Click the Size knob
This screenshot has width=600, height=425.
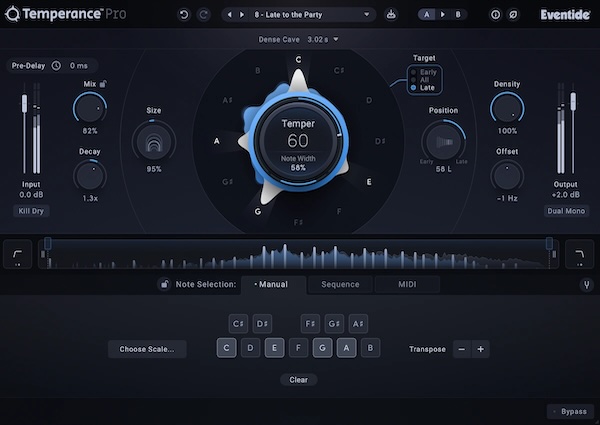(x=154, y=142)
